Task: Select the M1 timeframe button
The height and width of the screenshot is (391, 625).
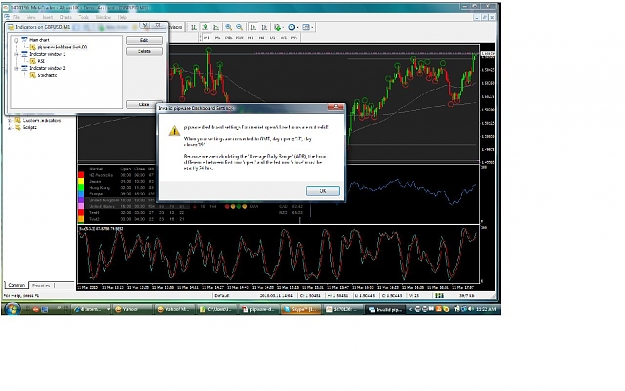Action: pos(207,38)
